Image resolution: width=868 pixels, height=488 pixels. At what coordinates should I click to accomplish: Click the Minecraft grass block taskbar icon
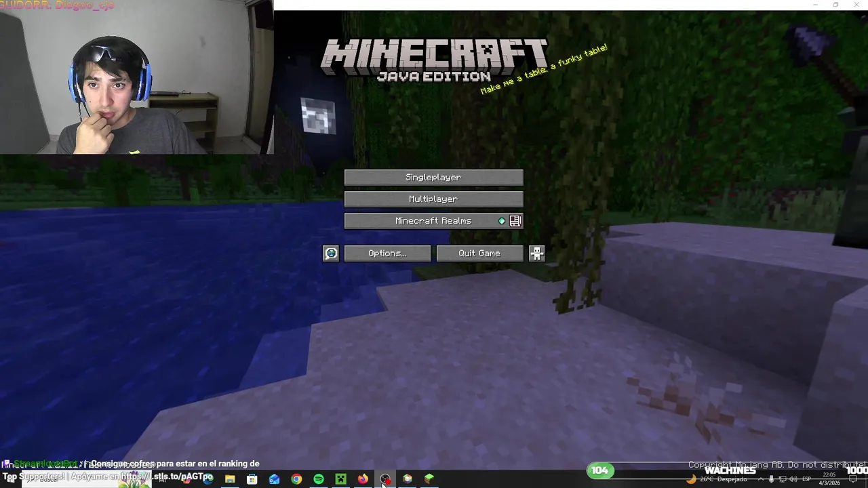click(429, 479)
